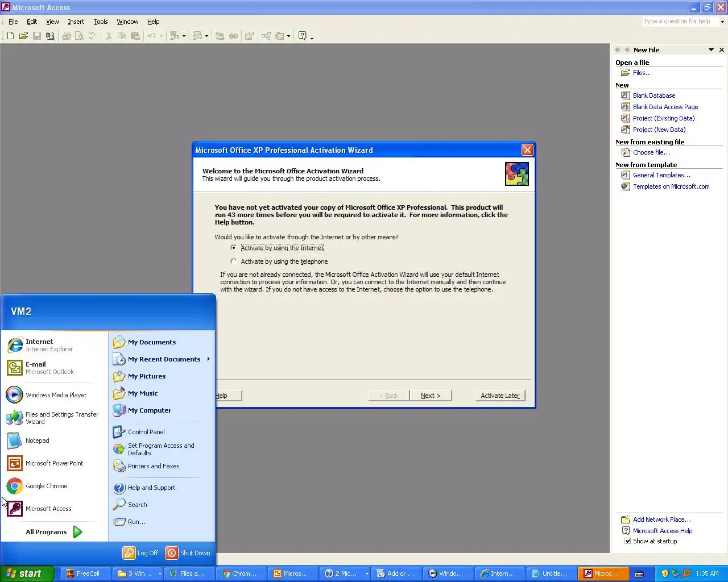Open the Edit menu

pos(32,22)
